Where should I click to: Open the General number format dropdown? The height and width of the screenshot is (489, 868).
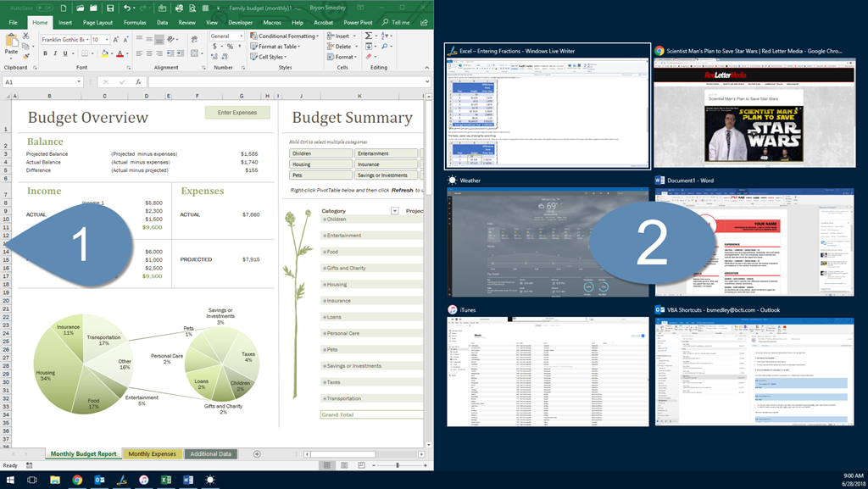(x=226, y=36)
